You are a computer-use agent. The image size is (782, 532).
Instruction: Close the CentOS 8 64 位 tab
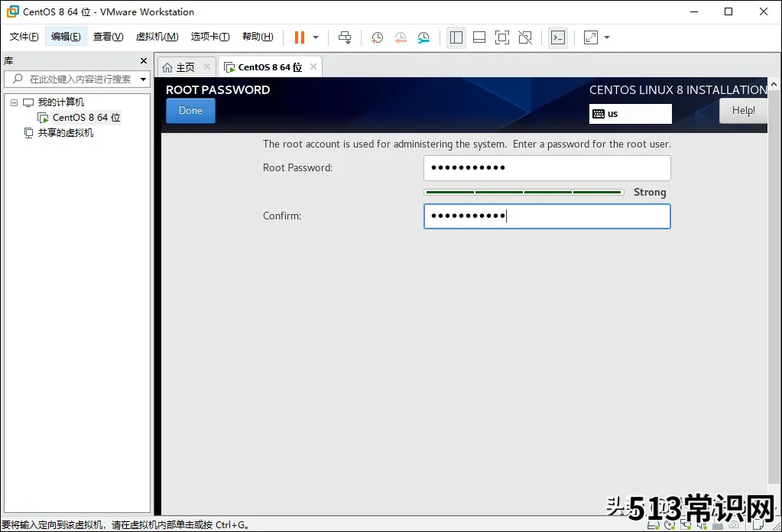[x=313, y=66]
